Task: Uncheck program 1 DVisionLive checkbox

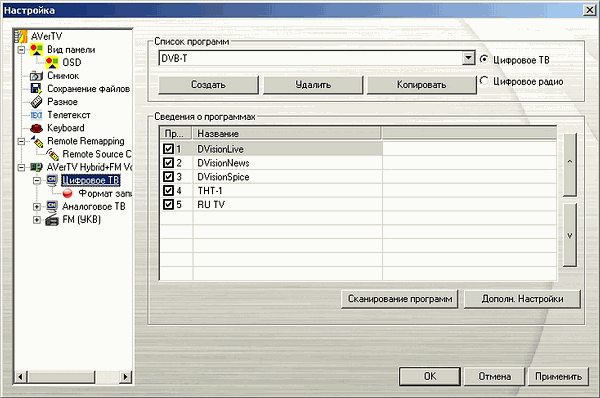Action: [x=168, y=148]
